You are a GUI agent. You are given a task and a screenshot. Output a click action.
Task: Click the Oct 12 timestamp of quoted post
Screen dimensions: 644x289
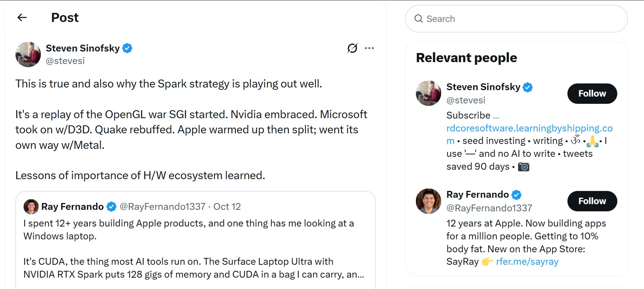tap(227, 206)
